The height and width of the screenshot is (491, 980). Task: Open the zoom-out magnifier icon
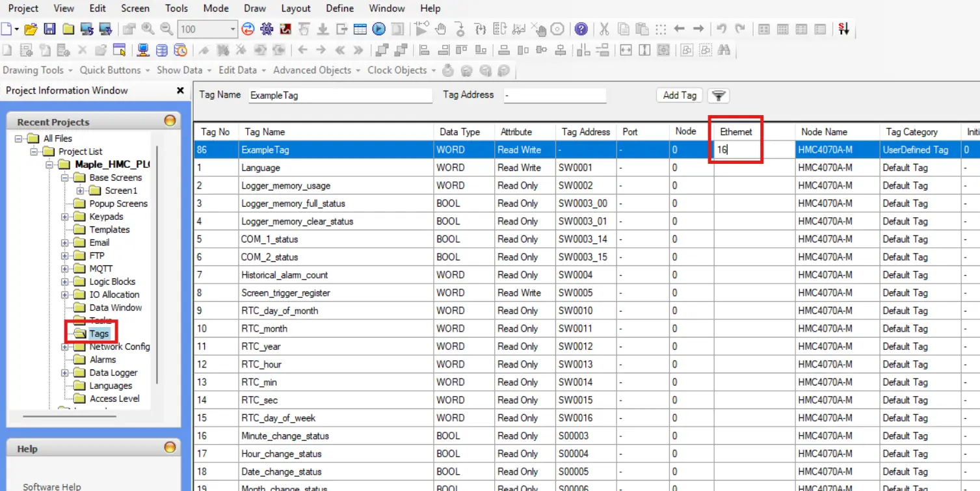(x=166, y=29)
